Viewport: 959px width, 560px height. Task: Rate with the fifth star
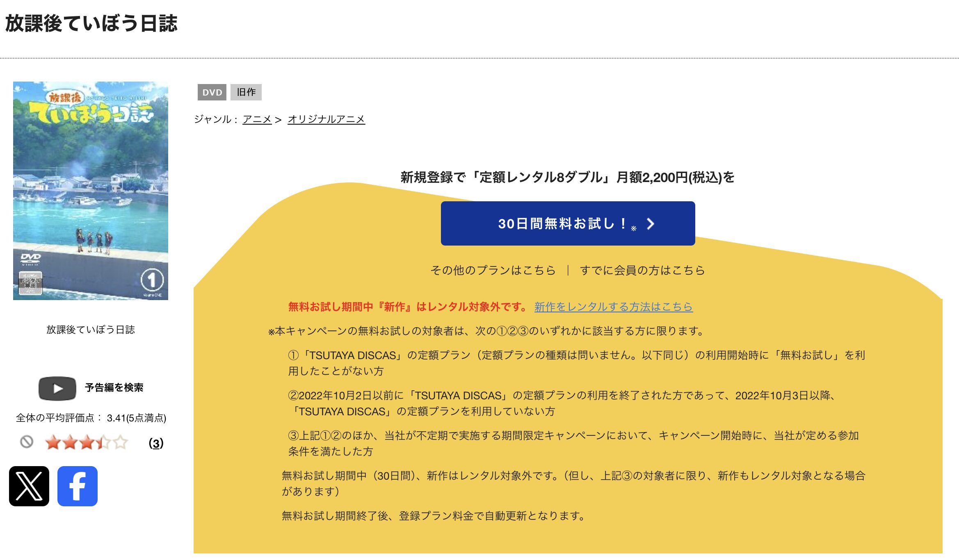coord(121,443)
